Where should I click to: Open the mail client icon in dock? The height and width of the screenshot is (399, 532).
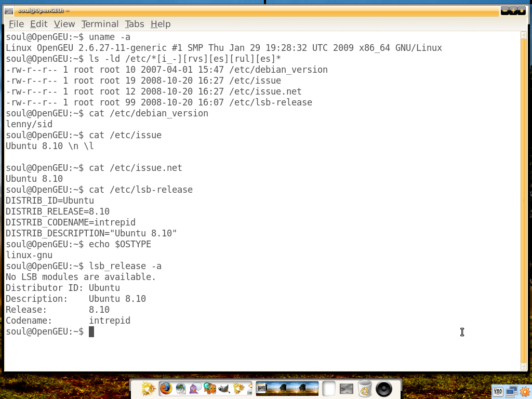point(181,389)
